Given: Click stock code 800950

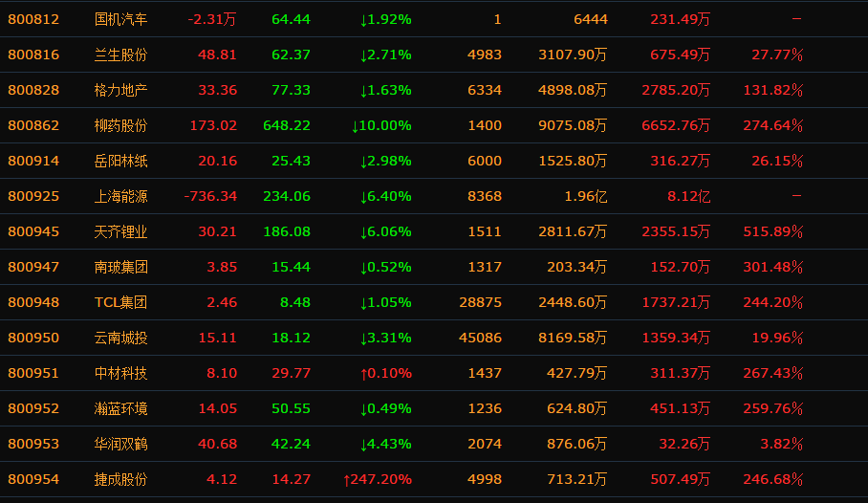Looking at the screenshot, I should 33,338.
